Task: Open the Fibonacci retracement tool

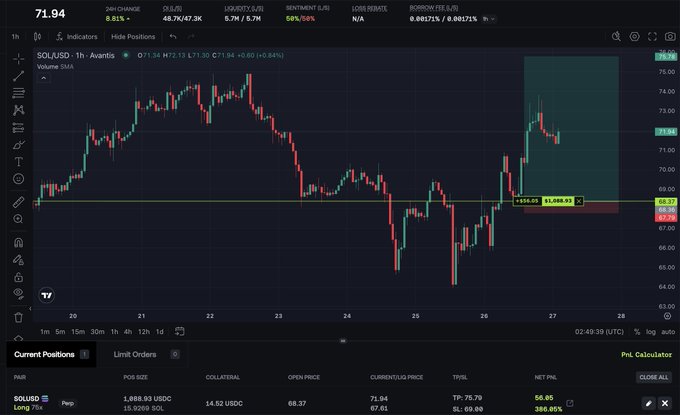Action: pyautogui.click(x=18, y=93)
